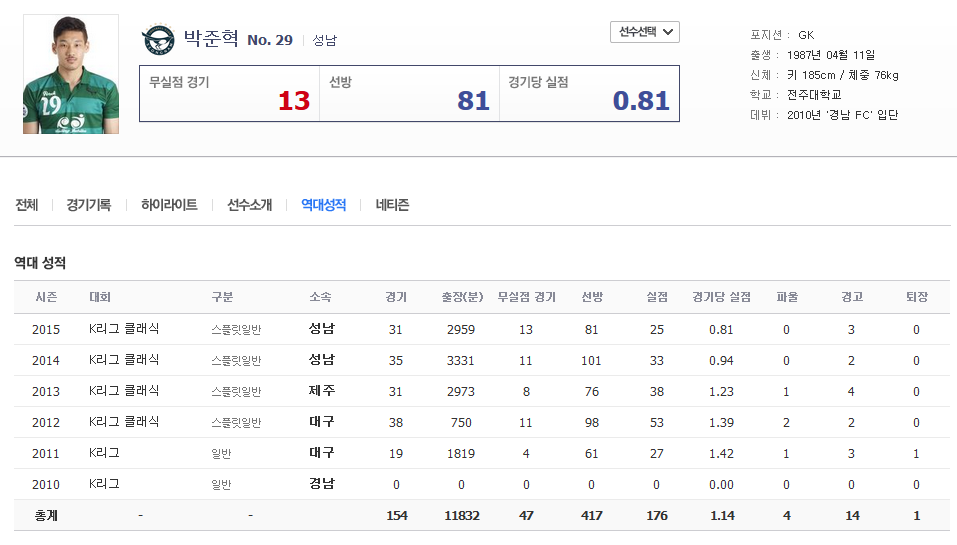This screenshot has height=545, width=957.
Task: Click the 2015 season cell
Action: [46, 330]
